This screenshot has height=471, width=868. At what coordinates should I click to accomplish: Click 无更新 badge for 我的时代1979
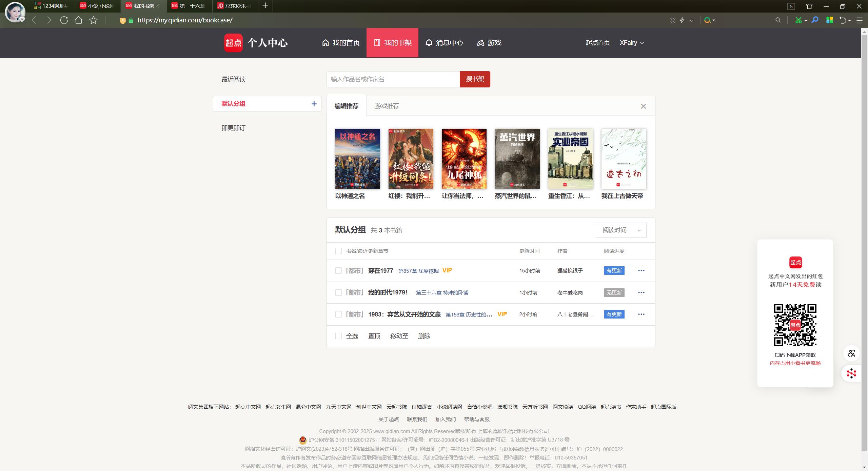(614, 293)
